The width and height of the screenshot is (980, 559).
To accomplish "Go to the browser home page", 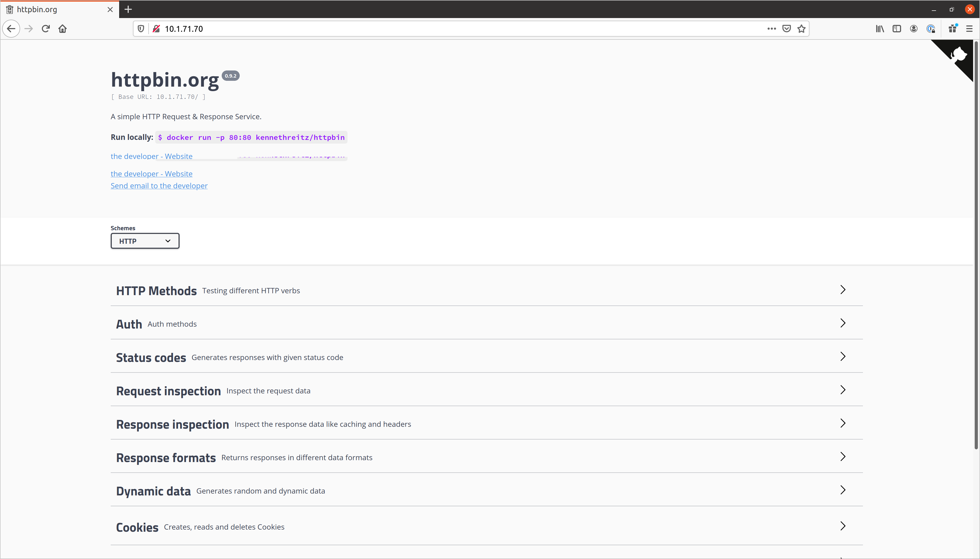I will click(63, 29).
